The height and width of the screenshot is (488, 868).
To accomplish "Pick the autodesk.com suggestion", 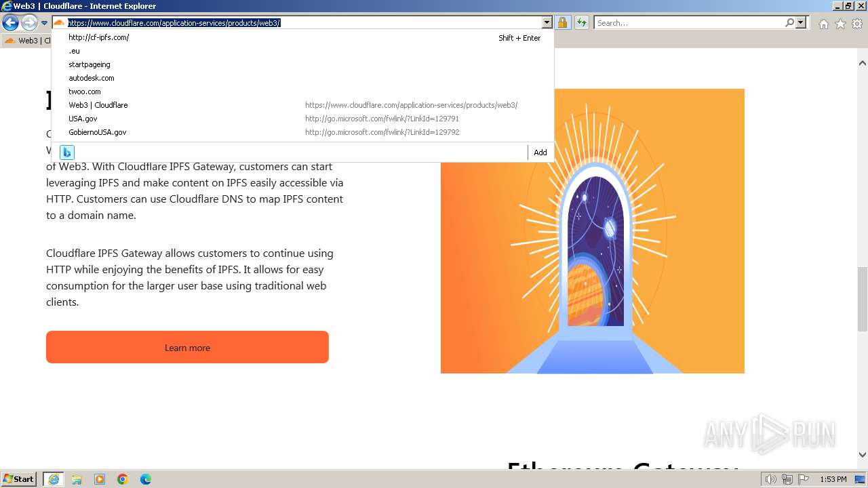I will pos(302,78).
